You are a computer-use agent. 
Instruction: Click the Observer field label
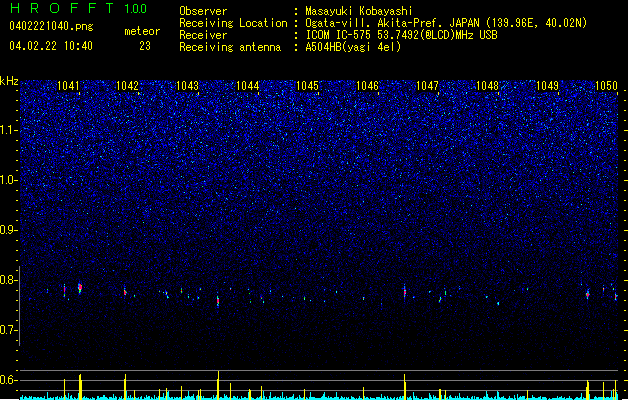coord(203,11)
